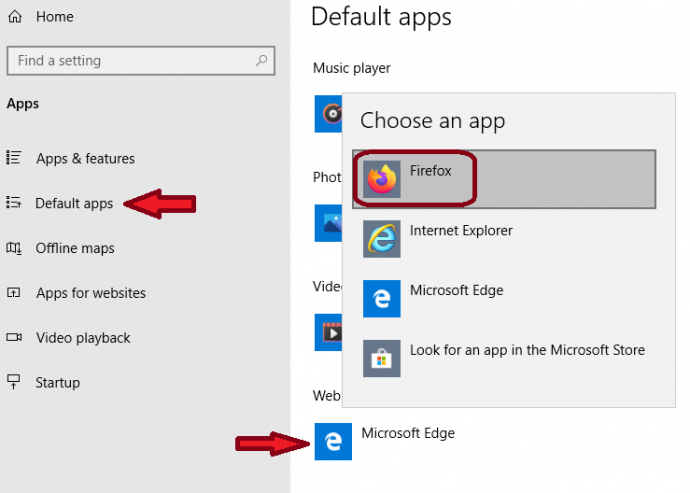This screenshot has width=690, height=493.
Task: Click the Internet Explorer logo icon
Action: [x=382, y=239]
